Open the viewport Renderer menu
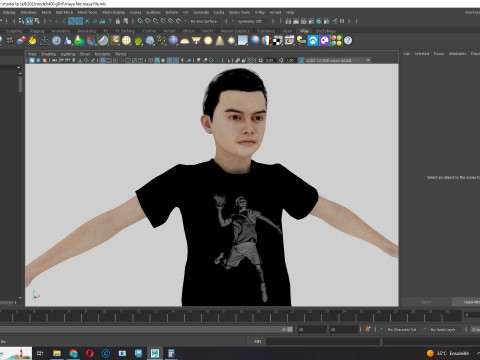Viewport: 480px width, 360px height. (102, 54)
